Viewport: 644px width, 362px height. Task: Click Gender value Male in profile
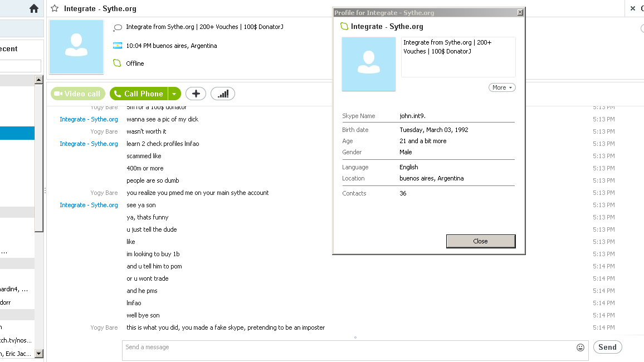[x=406, y=152]
